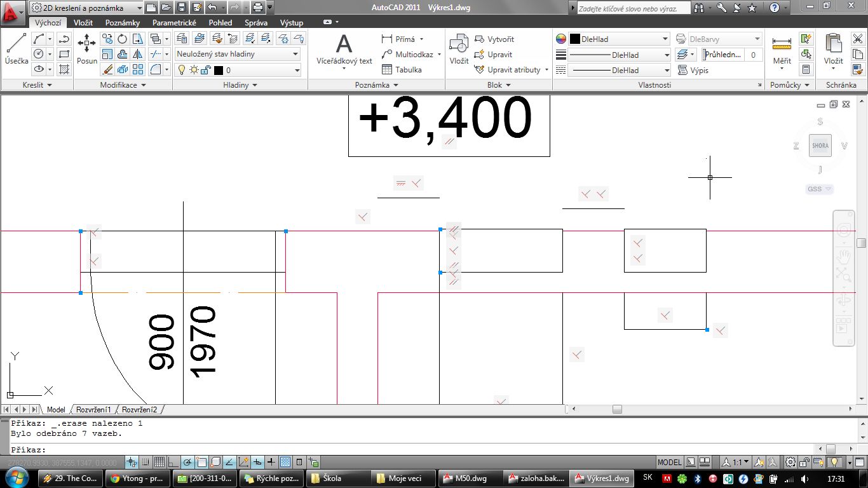Select the Rotate tool in Modifikace
This screenshot has height=488, width=868.
(123, 39)
